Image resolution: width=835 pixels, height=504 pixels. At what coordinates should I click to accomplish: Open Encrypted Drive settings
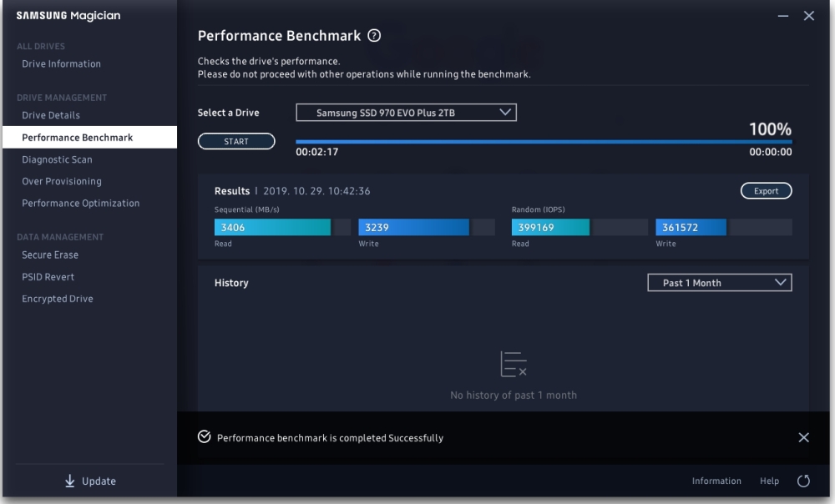coord(58,299)
